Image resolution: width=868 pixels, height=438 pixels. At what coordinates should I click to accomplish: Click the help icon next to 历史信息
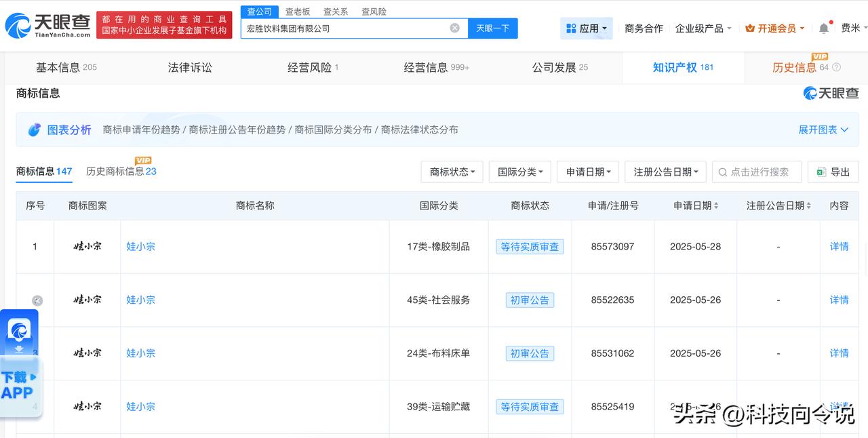(836, 67)
